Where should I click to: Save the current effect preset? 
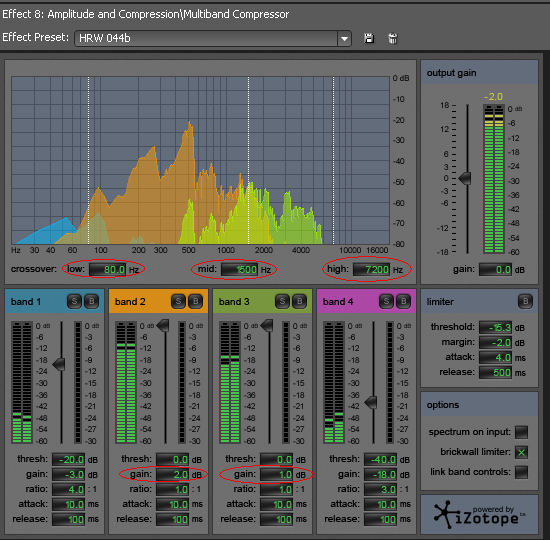coord(369,38)
